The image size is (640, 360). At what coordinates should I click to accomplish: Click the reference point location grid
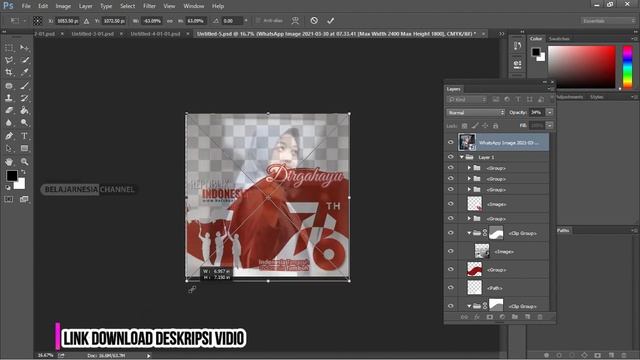37,20
